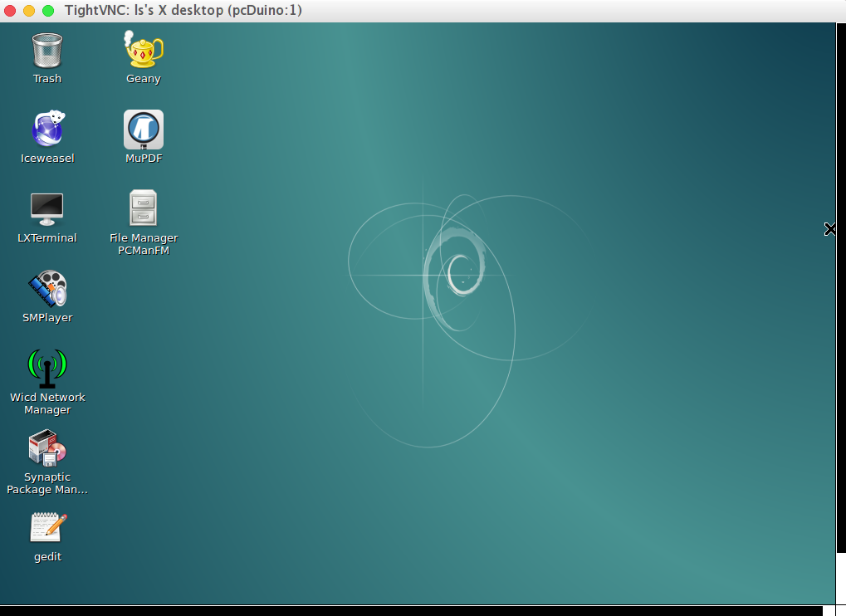Select the "Wicd Network Manager" label
The height and width of the screenshot is (616, 846).
tap(47, 403)
